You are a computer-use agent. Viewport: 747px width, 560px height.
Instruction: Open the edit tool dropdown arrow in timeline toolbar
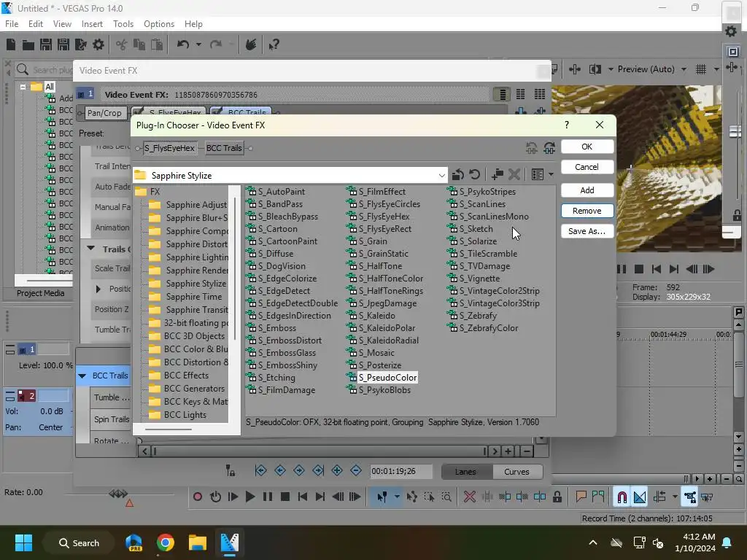[x=396, y=497]
